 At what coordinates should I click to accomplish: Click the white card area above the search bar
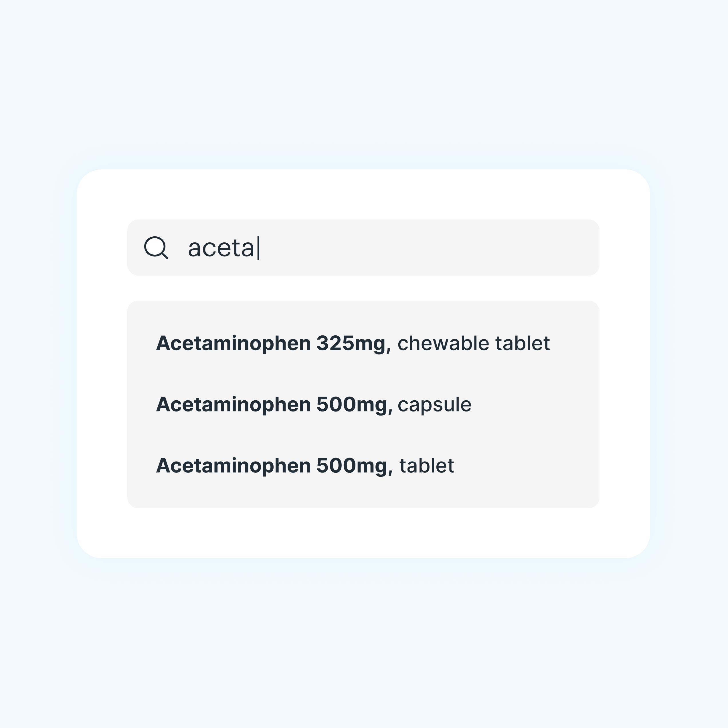tap(363, 194)
